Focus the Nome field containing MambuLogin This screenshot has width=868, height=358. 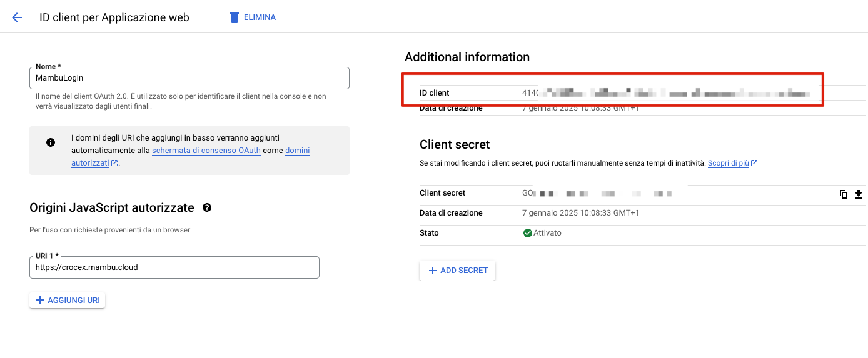point(189,78)
